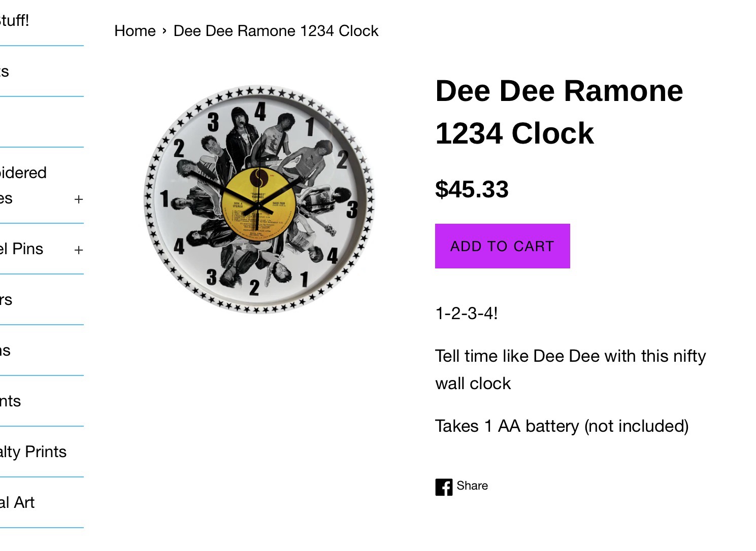Screen dimensions: 756x551
Task: Click the Facebook share icon
Action: 443,487
